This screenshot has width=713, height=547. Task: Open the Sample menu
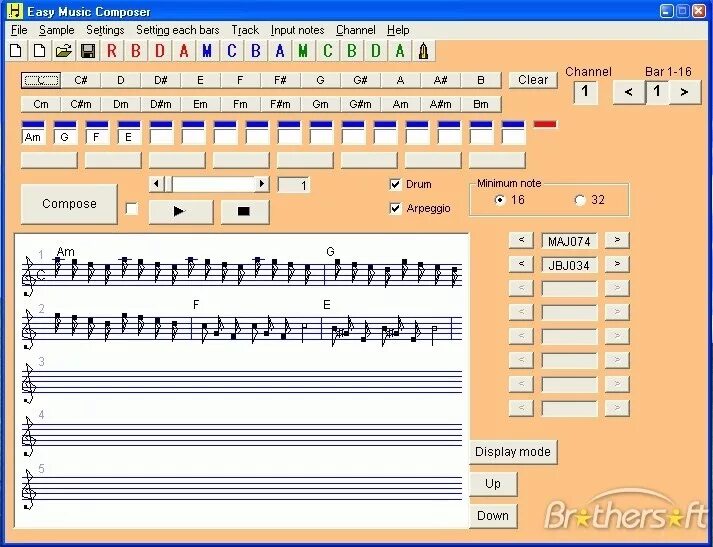(56, 30)
